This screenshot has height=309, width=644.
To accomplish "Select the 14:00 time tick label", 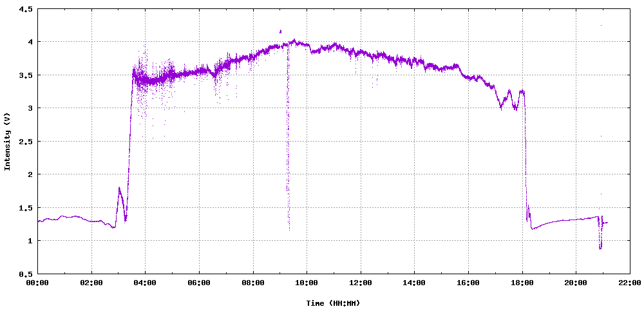I will click(x=414, y=283).
